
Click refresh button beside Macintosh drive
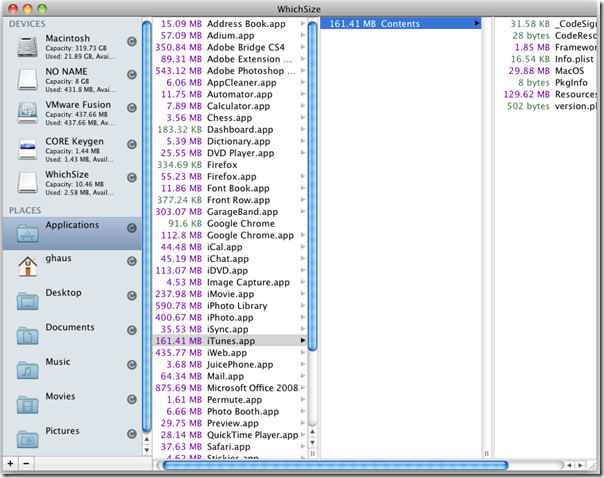133,41
